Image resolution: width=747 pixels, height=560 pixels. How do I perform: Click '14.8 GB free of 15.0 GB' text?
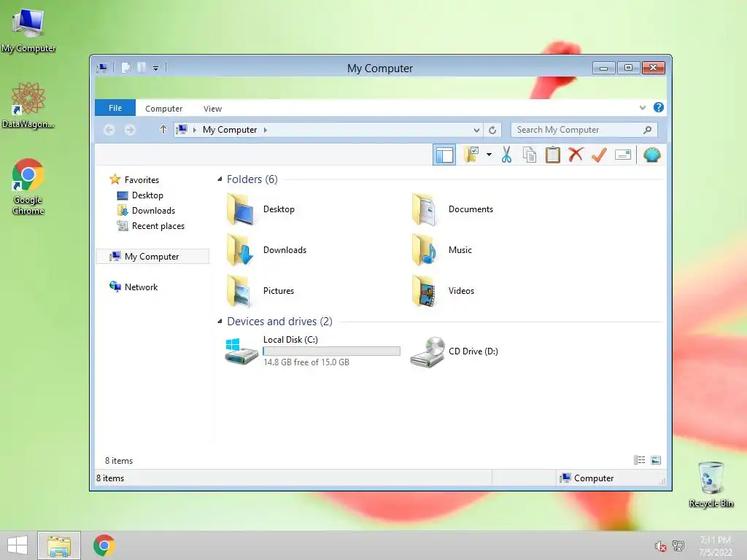306,362
